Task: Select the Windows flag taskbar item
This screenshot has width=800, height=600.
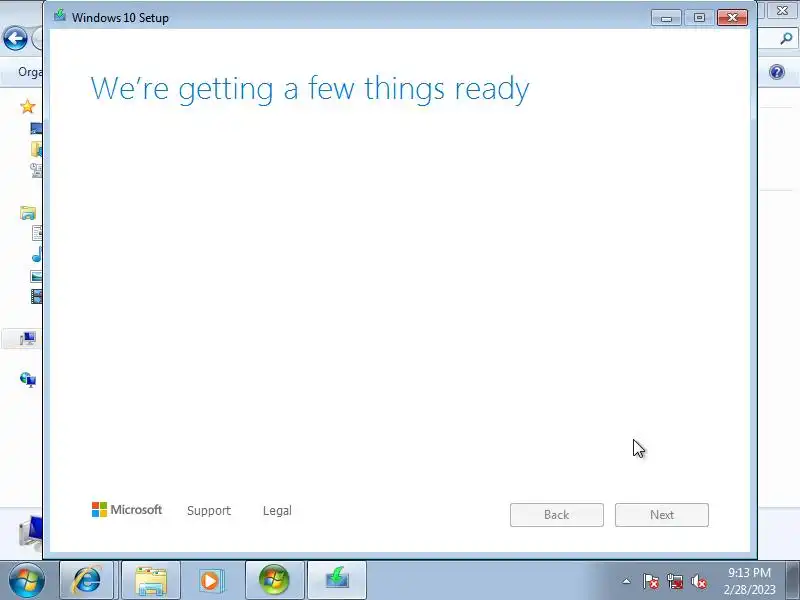Action: [274, 581]
